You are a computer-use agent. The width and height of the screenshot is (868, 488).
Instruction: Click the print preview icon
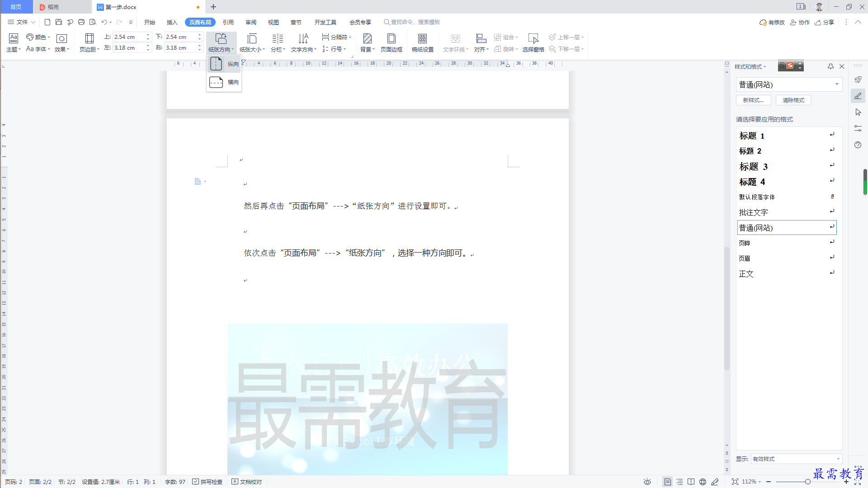click(x=93, y=22)
